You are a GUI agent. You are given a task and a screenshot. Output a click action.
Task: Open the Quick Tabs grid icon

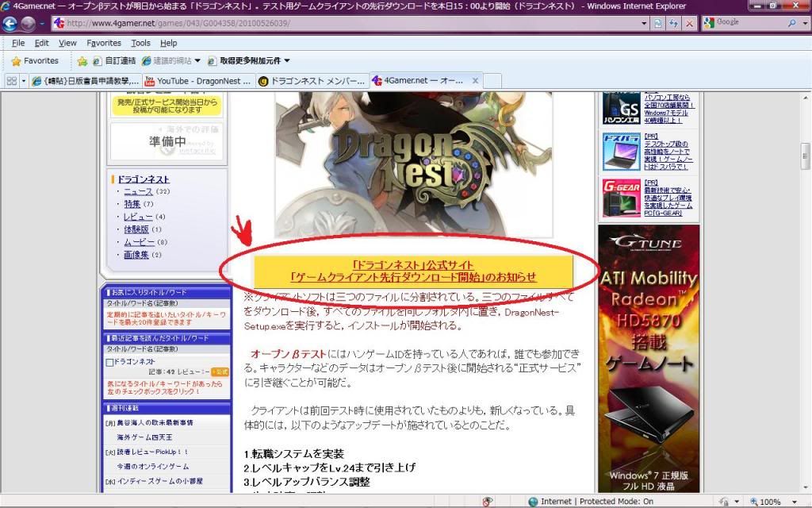tap(11, 81)
